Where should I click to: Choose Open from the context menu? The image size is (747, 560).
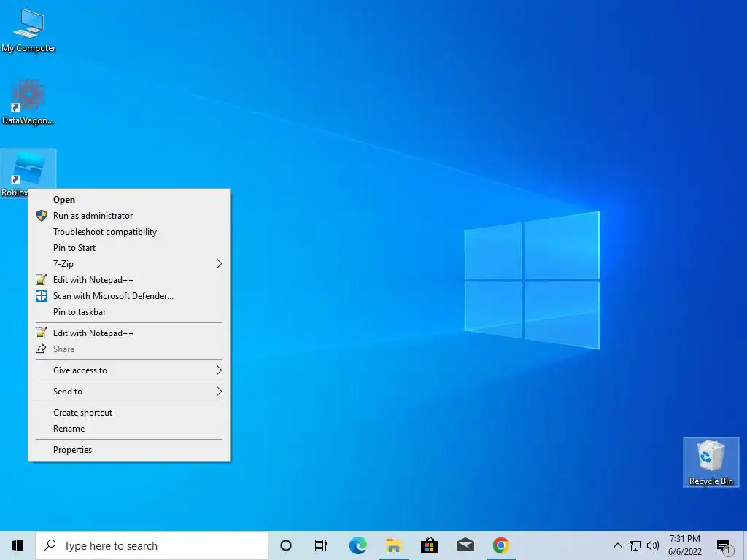click(x=129, y=200)
